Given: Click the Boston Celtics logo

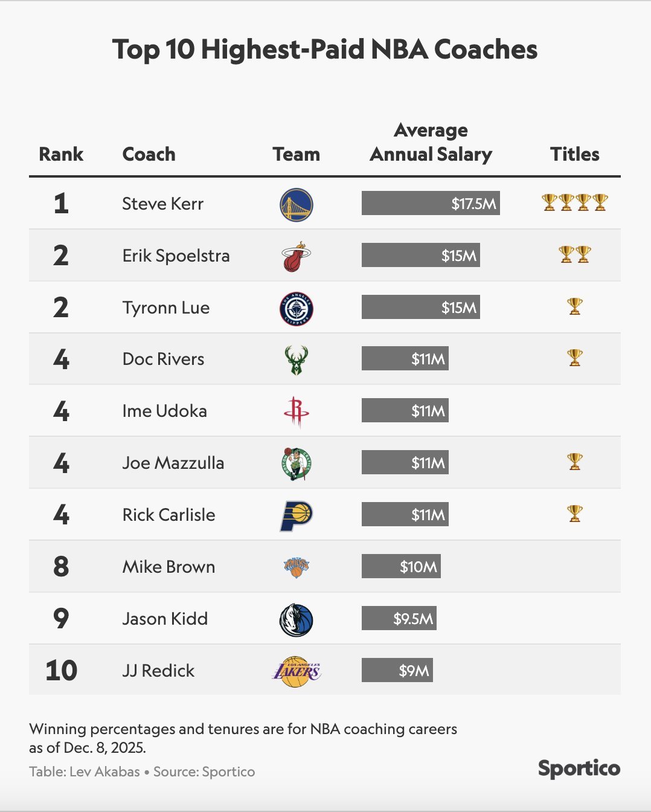Looking at the screenshot, I should click(296, 463).
